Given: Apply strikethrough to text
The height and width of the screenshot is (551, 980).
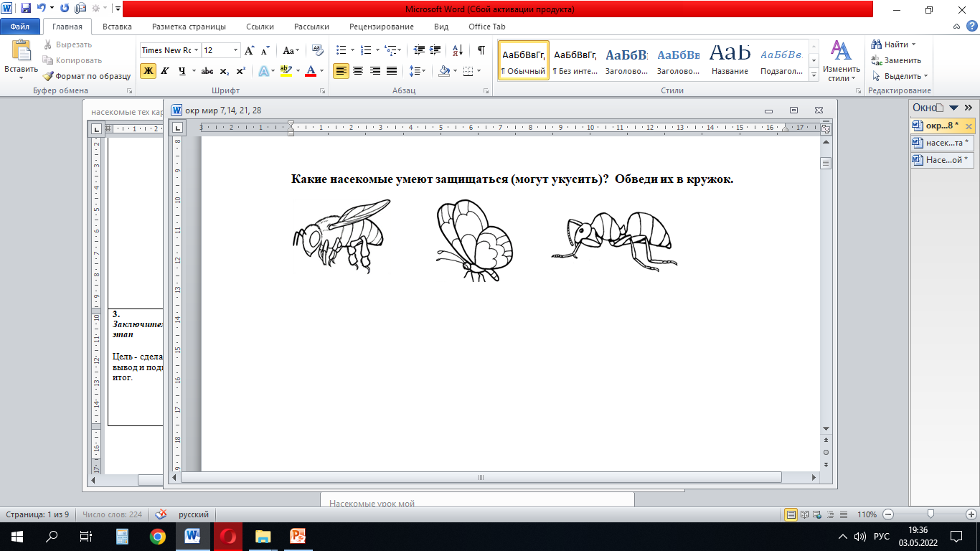Looking at the screenshot, I should 207,71.
